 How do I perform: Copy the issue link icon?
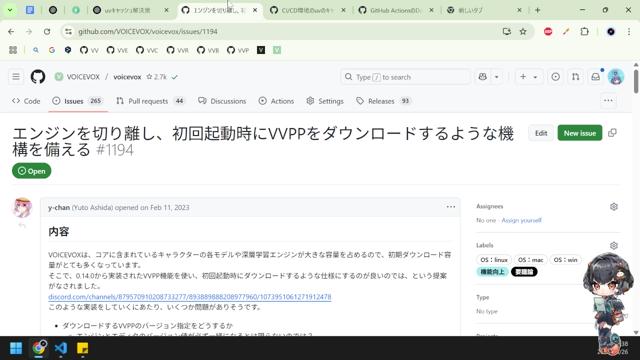point(612,133)
